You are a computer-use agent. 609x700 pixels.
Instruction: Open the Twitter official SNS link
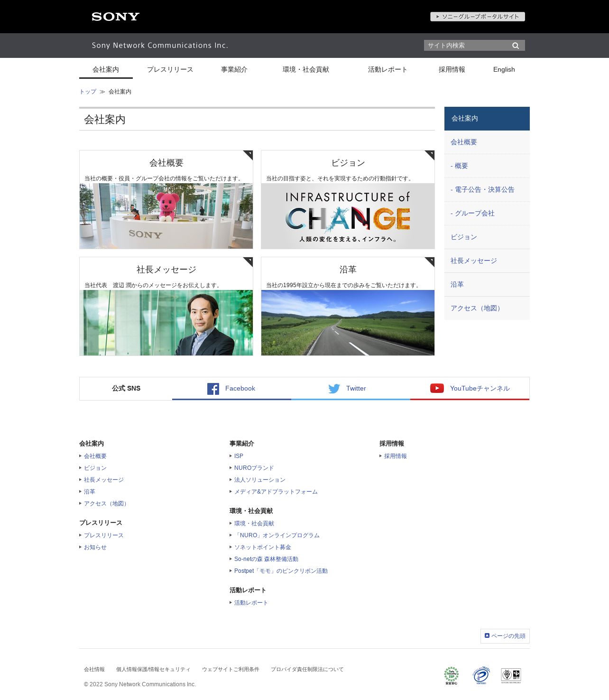351,389
